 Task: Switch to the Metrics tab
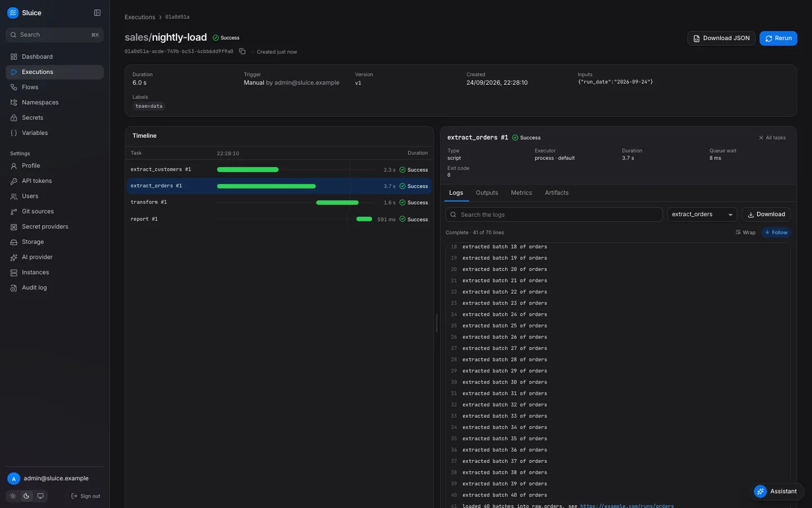pos(522,193)
